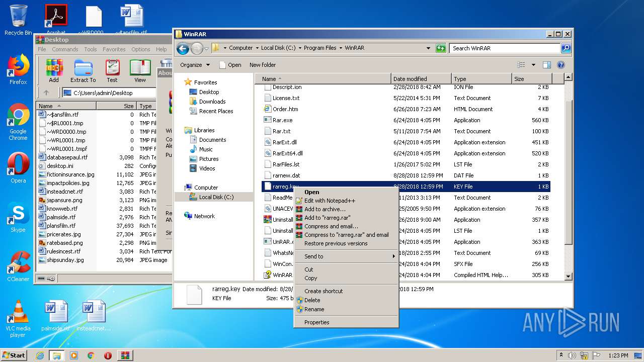Open VLC media player desktop shortcut

(x=18, y=319)
